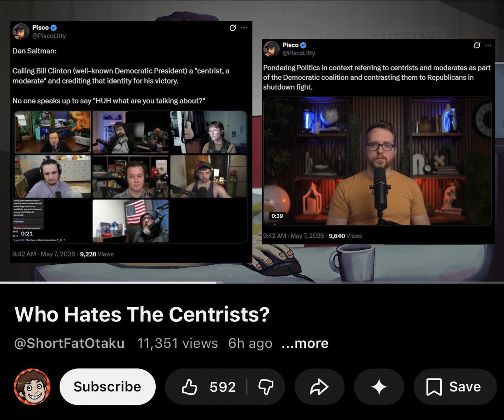Click the 9:42 AM timestamp on the Pondering Politics tweet
Image resolution: width=504 pixels, height=420 pixels.
pos(275,236)
